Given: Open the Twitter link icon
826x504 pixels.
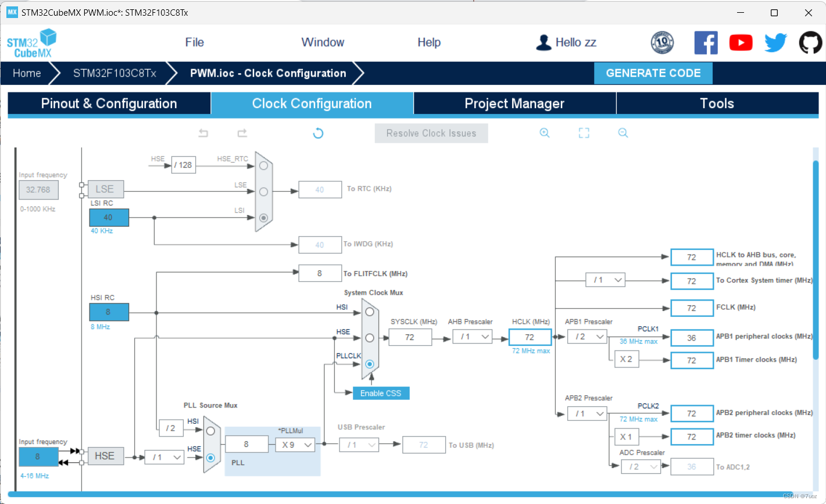Looking at the screenshot, I should tap(775, 42).
